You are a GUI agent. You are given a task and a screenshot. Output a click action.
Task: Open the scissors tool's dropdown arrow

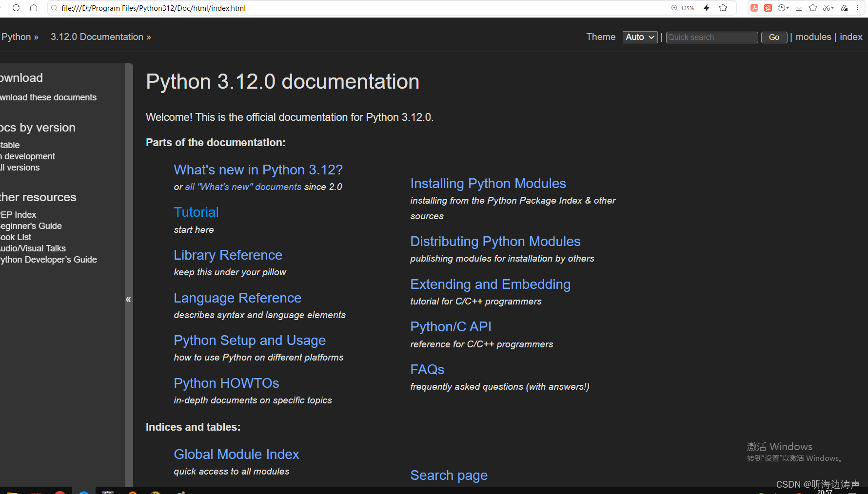pyautogui.click(x=832, y=8)
